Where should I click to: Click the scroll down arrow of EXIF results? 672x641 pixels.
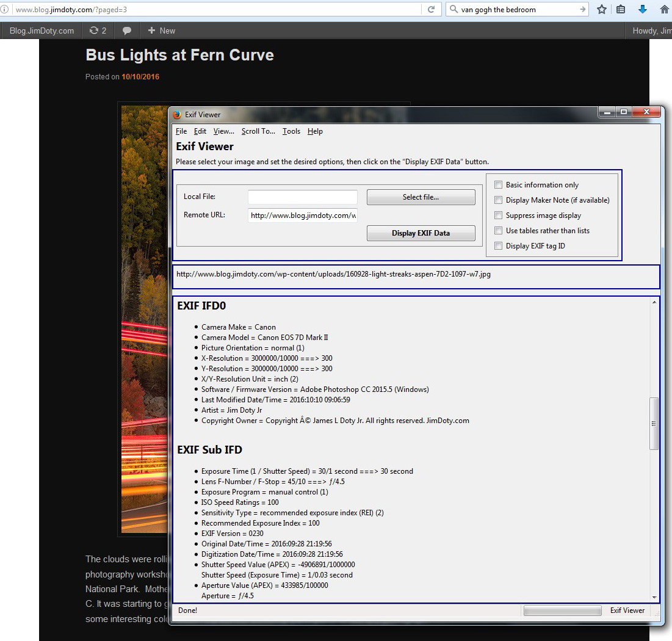coord(654,597)
